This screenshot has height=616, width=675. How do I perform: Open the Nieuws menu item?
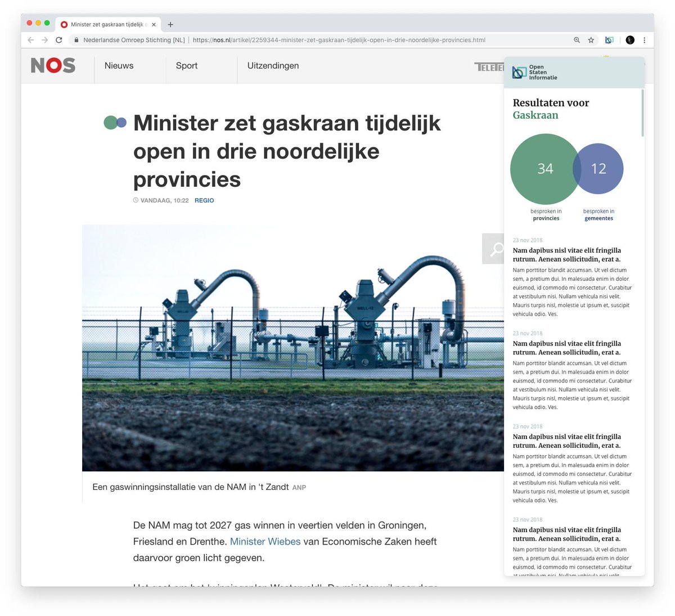pyautogui.click(x=119, y=66)
